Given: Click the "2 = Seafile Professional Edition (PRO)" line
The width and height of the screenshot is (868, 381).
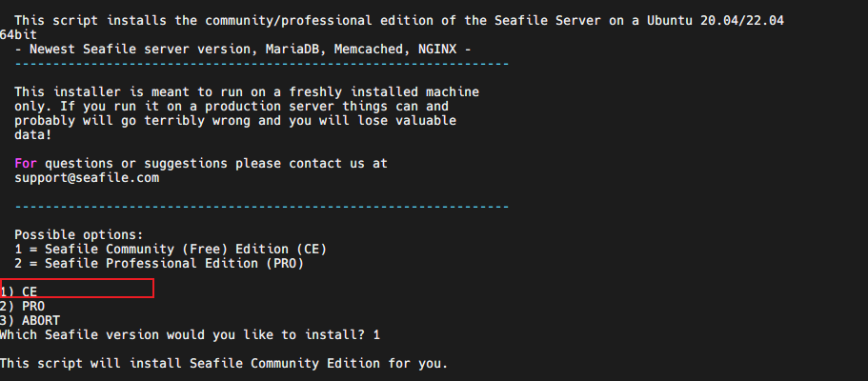Looking at the screenshot, I should coord(159,264).
